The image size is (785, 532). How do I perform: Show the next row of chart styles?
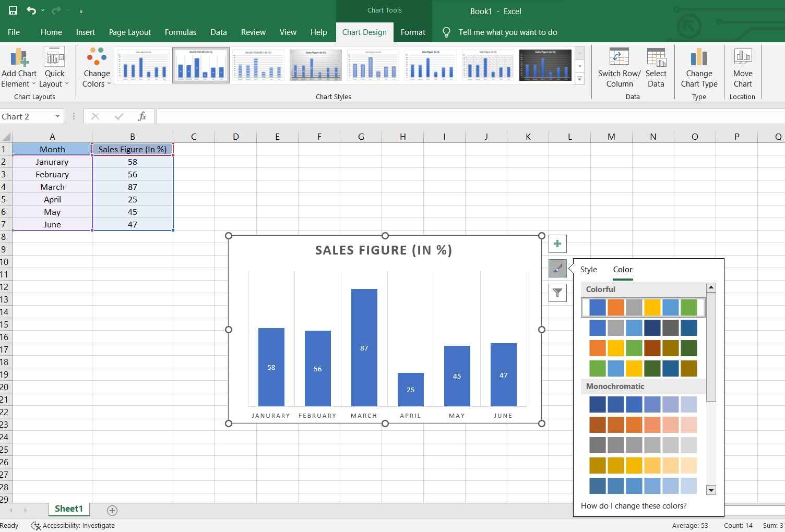click(579, 66)
